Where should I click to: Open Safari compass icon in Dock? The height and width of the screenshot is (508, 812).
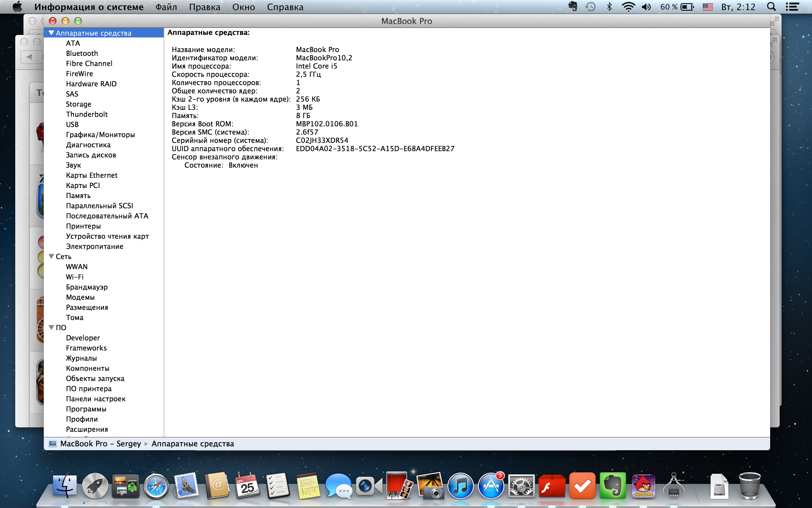coord(156,486)
